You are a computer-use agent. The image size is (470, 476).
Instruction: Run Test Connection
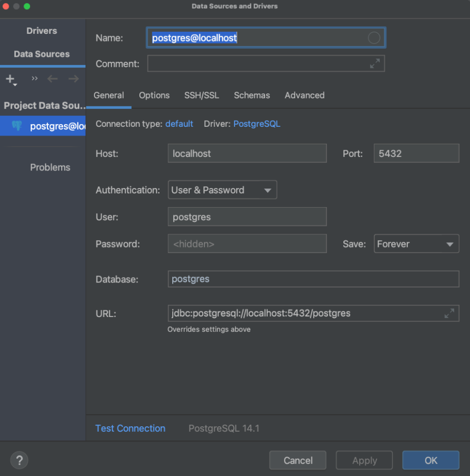(x=130, y=428)
